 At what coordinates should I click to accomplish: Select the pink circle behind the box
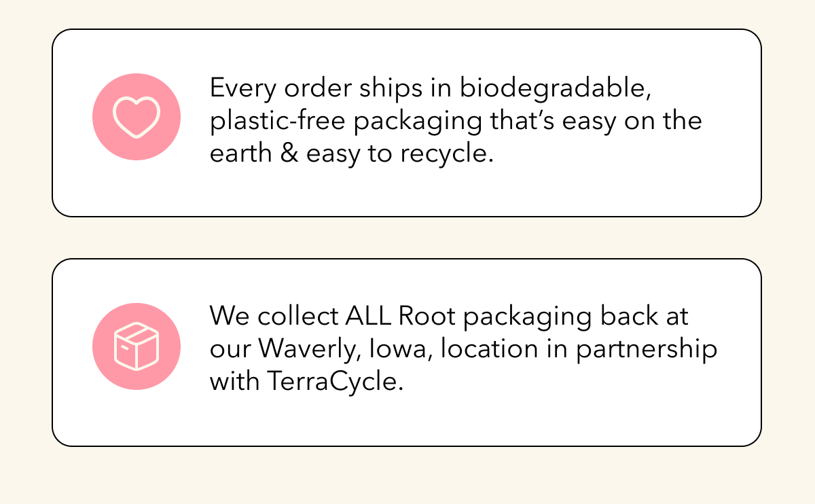137,346
